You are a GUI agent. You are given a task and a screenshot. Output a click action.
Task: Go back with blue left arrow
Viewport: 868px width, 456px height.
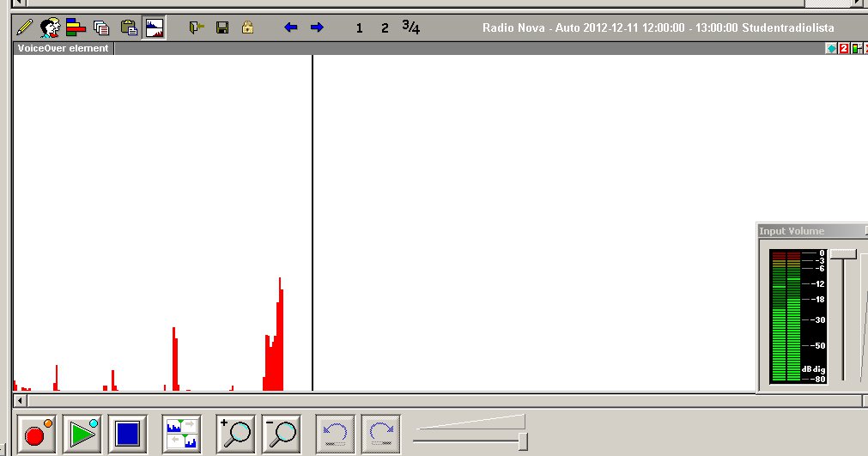click(291, 27)
